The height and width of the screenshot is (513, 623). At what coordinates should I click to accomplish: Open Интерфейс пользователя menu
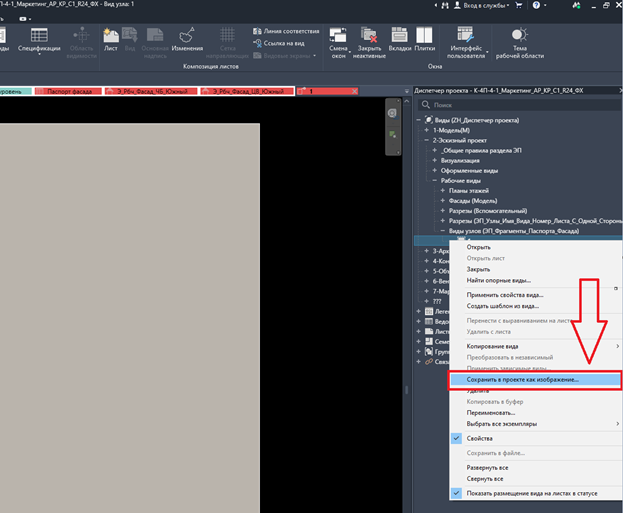tap(466, 43)
